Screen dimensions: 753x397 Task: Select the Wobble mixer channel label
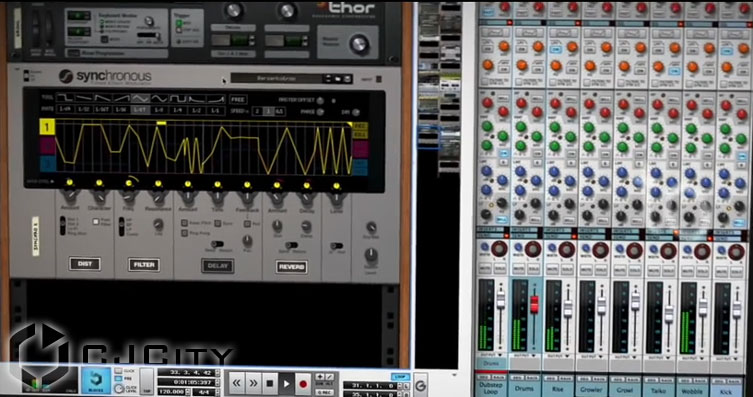[x=692, y=391]
